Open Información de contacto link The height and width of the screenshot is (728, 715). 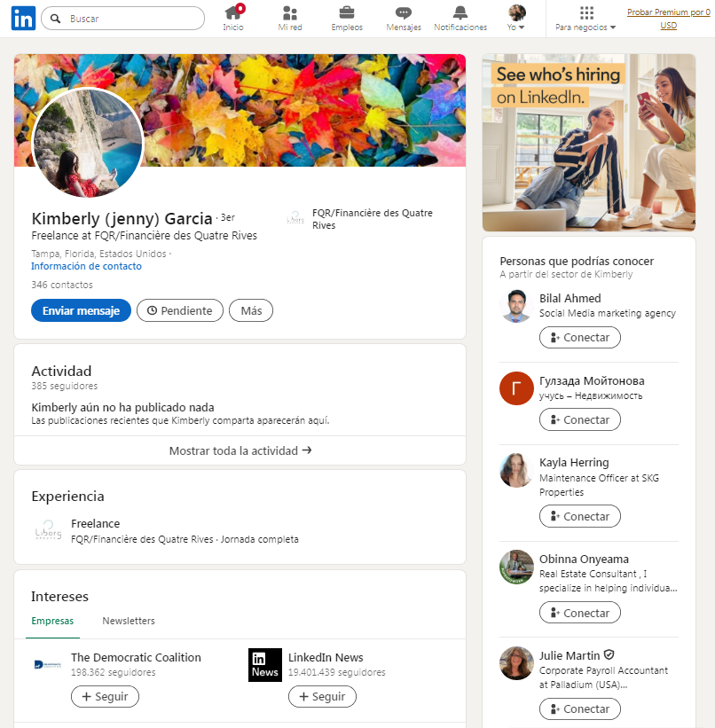click(86, 266)
